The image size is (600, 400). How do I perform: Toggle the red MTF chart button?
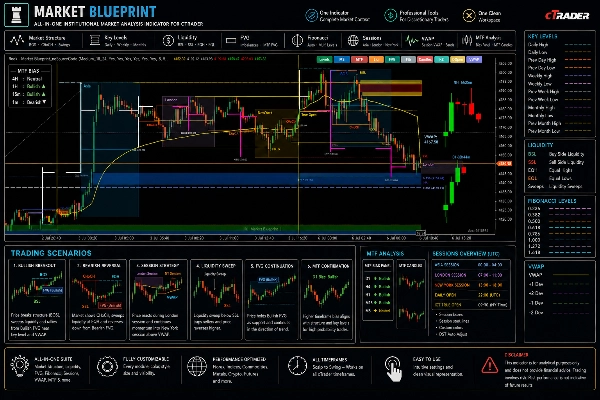click(359, 59)
